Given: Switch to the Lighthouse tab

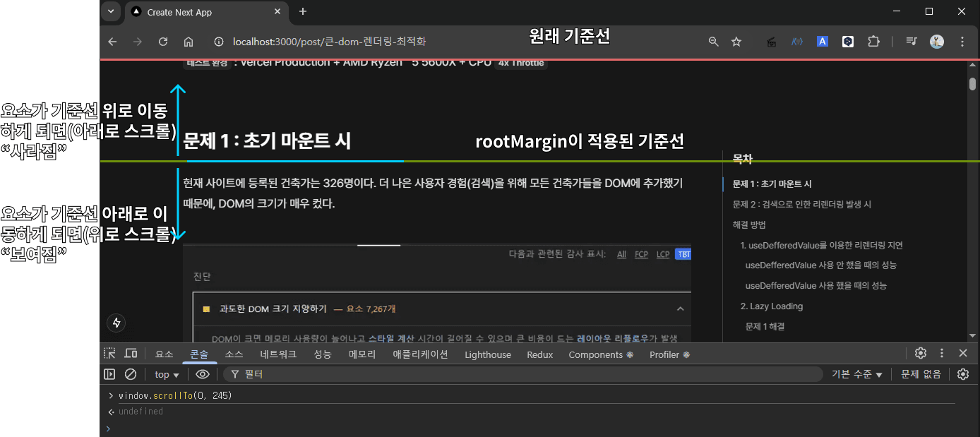Looking at the screenshot, I should tap(487, 354).
